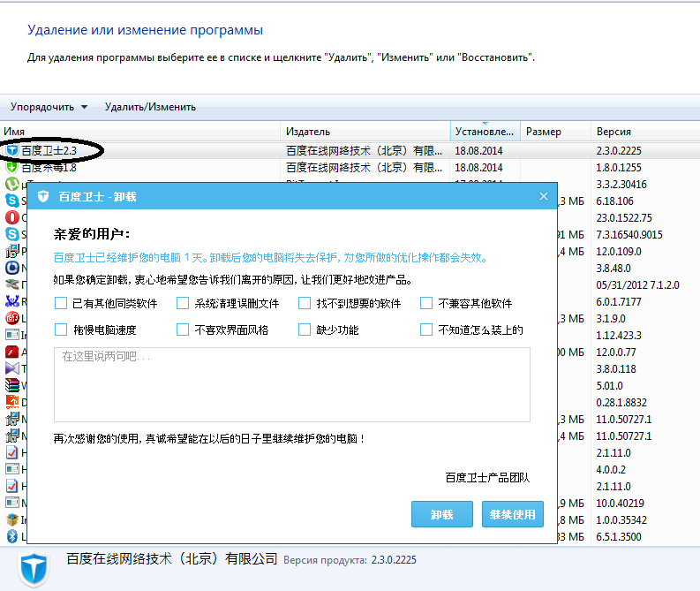Click the blue protection notice text in the dialog
Image resolution: width=700 pixels, height=591 pixels.
click(x=270, y=258)
